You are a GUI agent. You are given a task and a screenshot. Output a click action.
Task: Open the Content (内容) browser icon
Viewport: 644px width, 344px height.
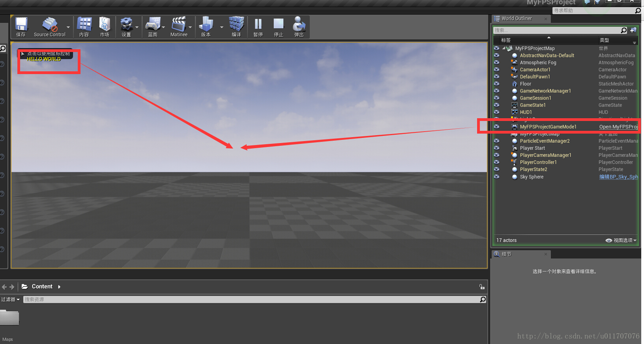click(84, 27)
